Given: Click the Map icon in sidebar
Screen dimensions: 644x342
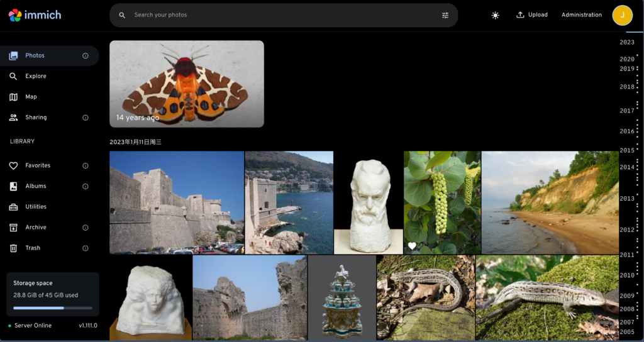Looking at the screenshot, I should coord(14,97).
